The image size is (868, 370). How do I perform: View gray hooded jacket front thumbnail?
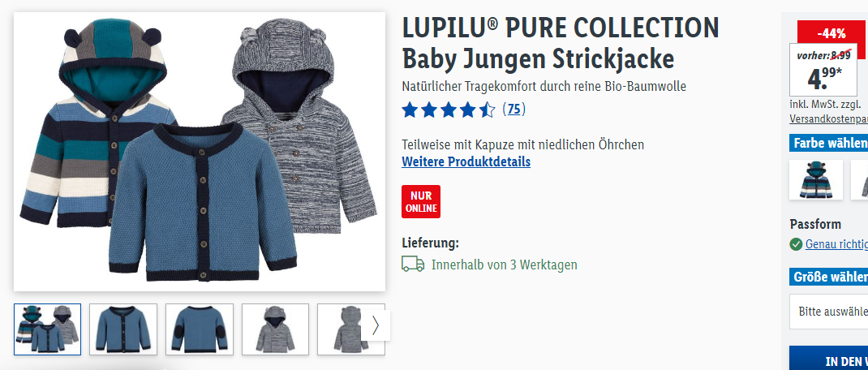[x=275, y=329]
